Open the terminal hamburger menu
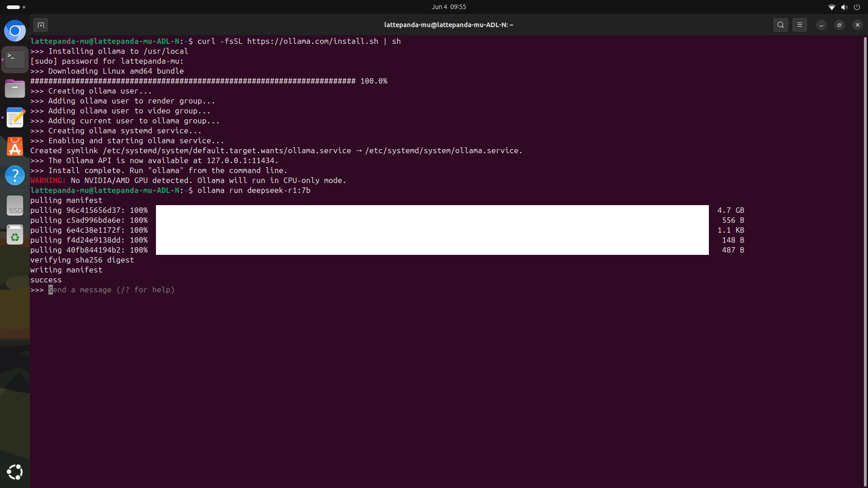 click(799, 25)
